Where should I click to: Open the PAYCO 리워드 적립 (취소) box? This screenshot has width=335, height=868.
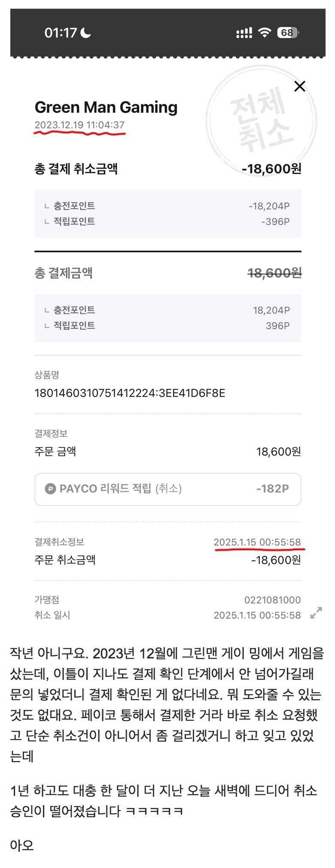(167, 489)
